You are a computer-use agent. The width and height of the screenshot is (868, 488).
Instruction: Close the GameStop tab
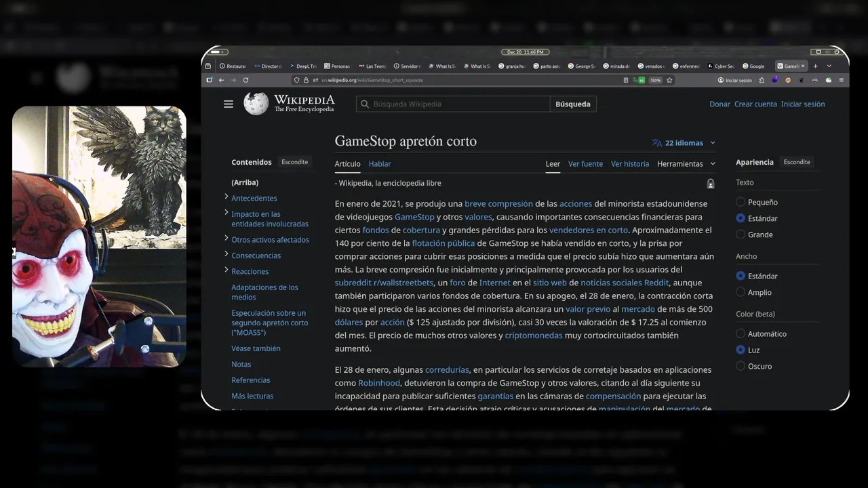[803, 66]
